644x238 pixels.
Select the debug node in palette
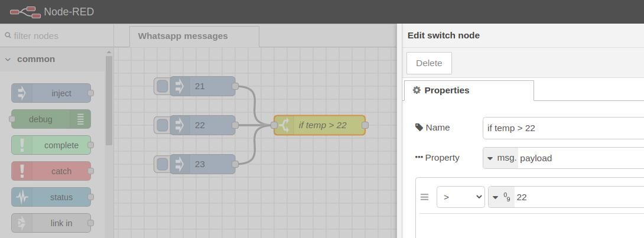click(x=51, y=119)
